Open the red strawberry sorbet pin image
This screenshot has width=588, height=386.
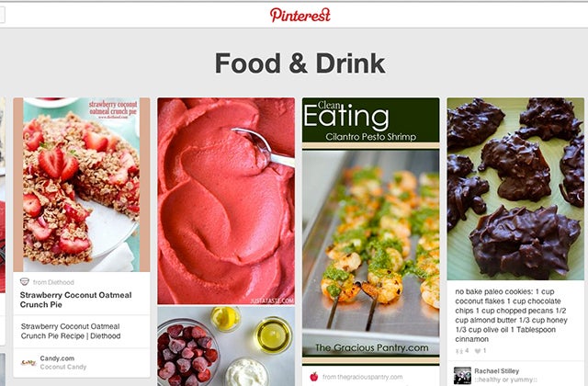pyautogui.click(x=226, y=200)
